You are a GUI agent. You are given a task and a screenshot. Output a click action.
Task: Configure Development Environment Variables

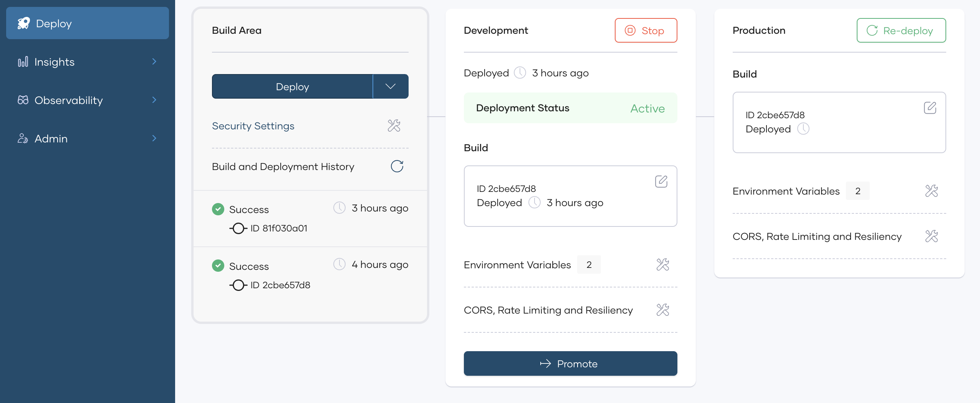663,264
